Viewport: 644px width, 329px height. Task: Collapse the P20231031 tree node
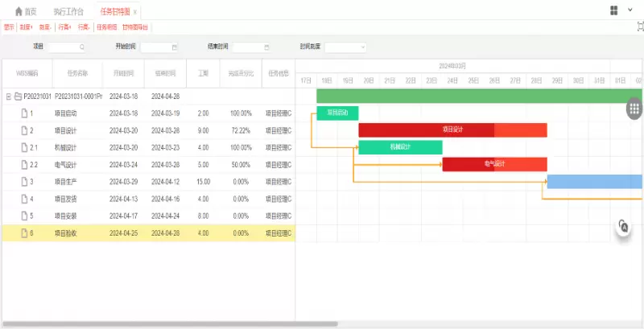pyautogui.click(x=8, y=96)
